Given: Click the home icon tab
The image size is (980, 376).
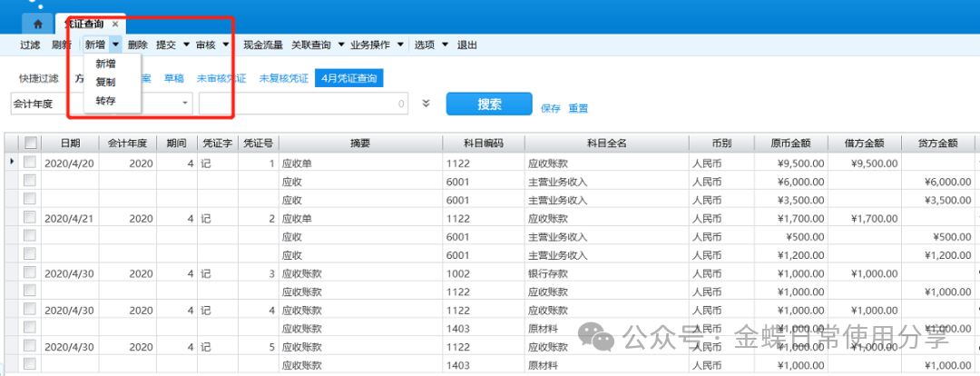Looking at the screenshot, I should click(36, 24).
